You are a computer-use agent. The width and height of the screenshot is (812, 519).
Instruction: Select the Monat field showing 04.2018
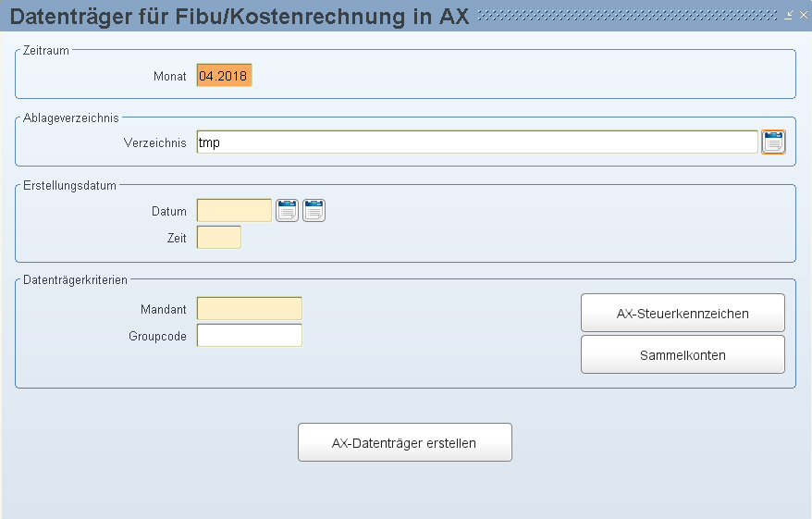point(224,76)
